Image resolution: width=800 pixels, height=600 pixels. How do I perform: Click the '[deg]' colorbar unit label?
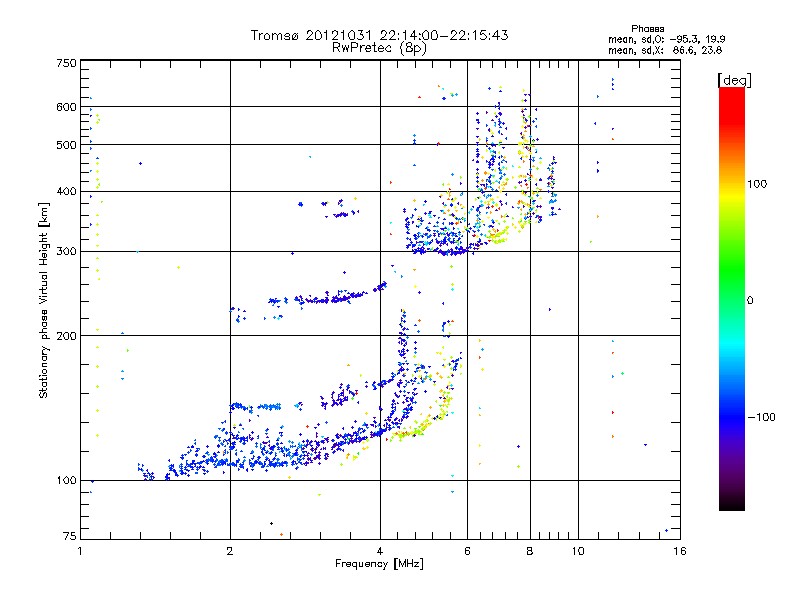(x=734, y=80)
